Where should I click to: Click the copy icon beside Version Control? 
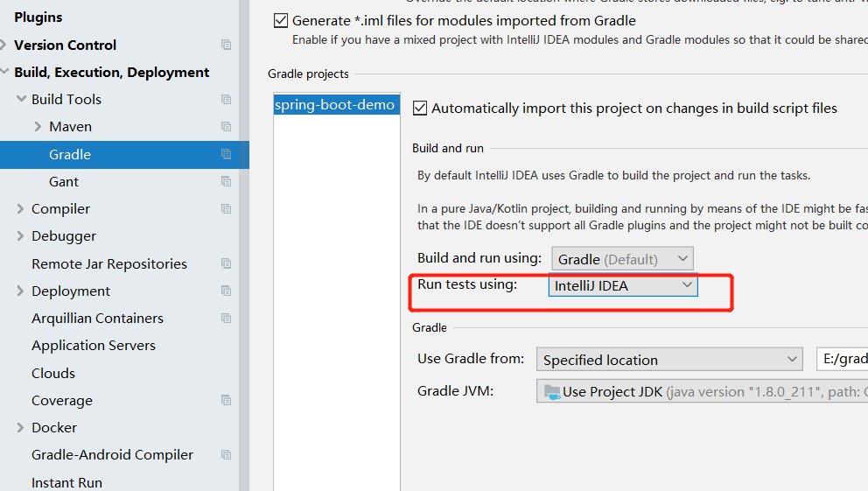pos(226,45)
